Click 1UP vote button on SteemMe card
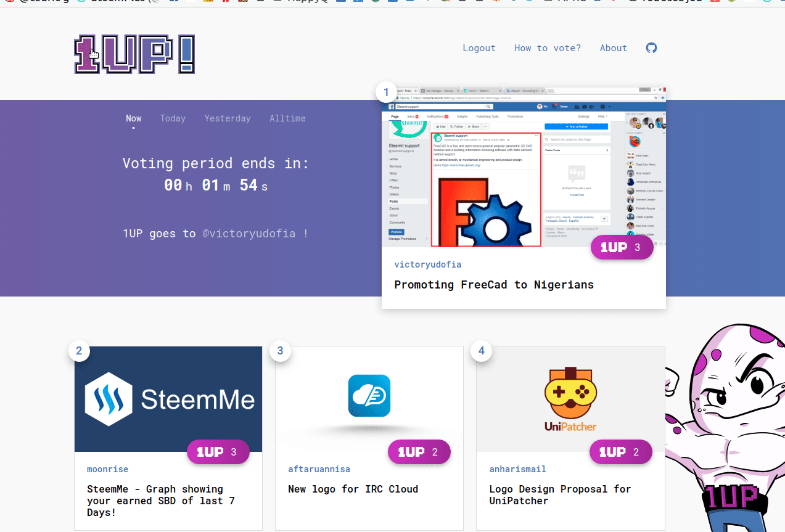 [x=218, y=452]
